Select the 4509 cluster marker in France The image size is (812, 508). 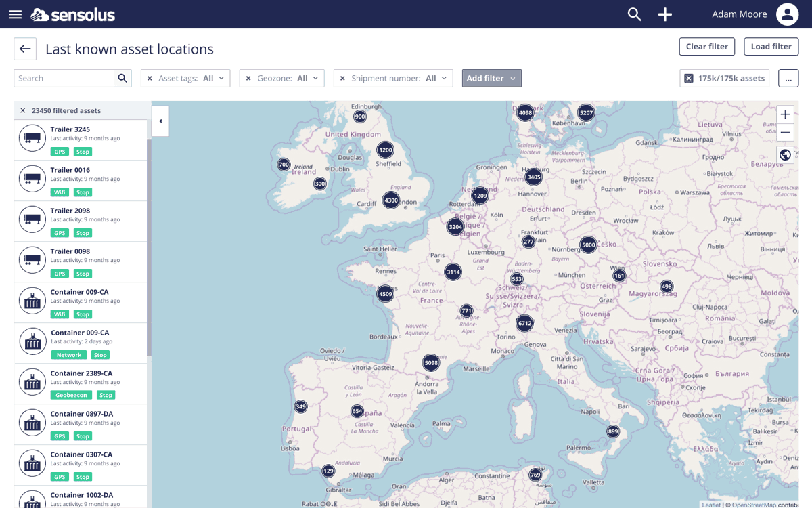coord(385,294)
